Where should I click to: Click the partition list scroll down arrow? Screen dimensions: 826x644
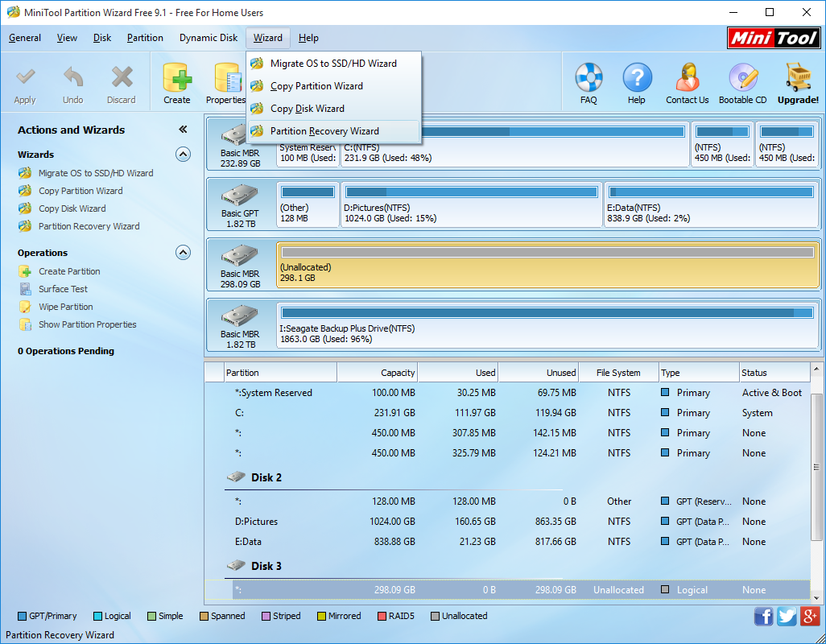tap(816, 597)
